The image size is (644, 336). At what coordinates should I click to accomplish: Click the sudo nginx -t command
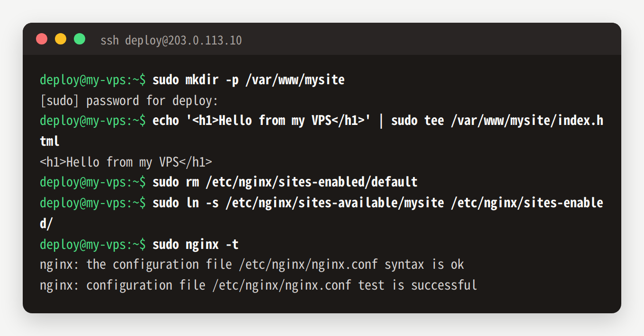tap(195, 245)
